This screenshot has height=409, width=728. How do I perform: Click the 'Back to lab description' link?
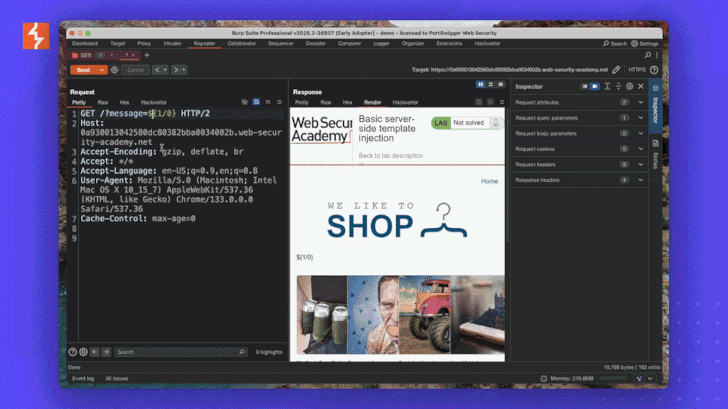coord(391,156)
